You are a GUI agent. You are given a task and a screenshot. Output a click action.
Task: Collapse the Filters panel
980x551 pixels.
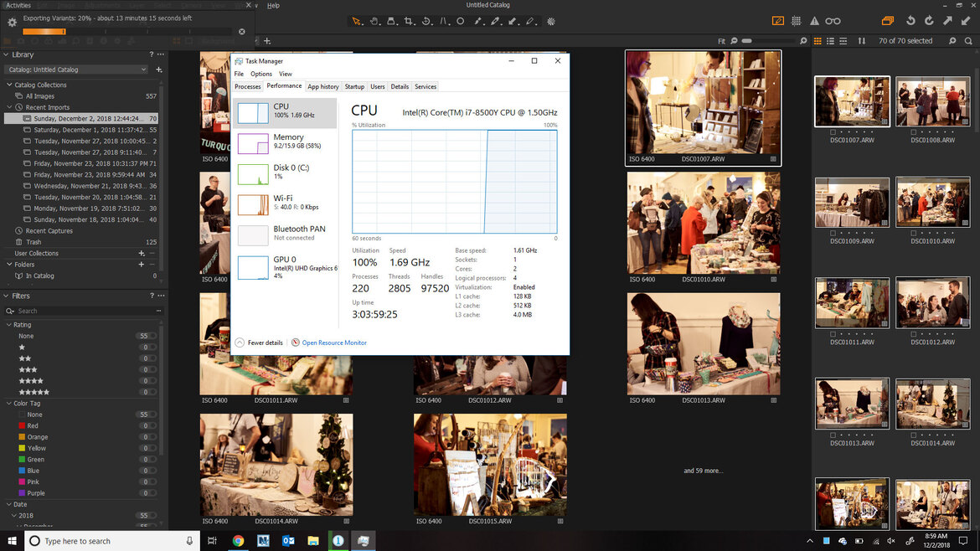6,296
